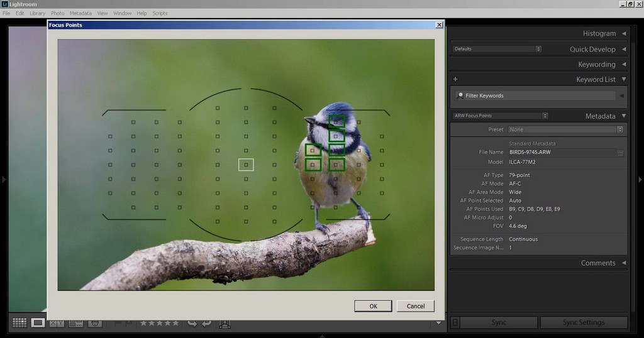Open People view face icon

95,324
